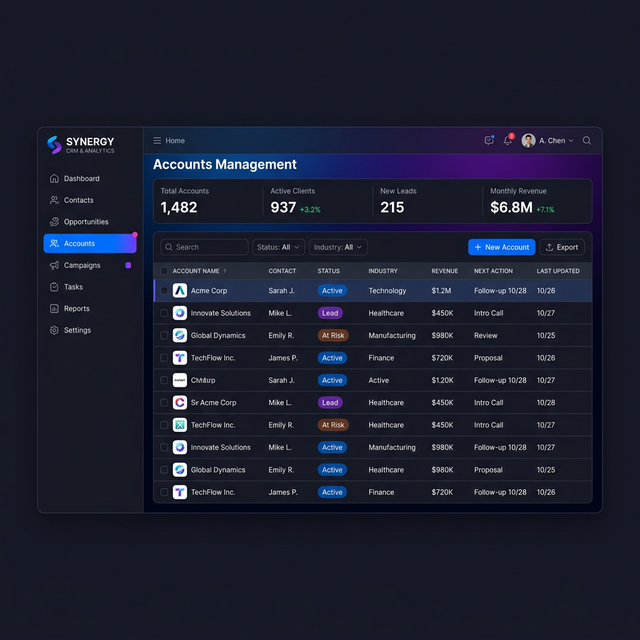The width and height of the screenshot is (640, 640).
Task: Open the hamburger menu icon beside Home
Action: pos(157,140)
